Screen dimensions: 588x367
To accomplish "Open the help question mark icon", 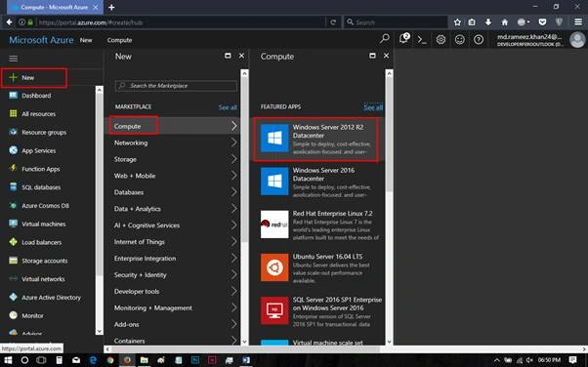I will [479, 39].
